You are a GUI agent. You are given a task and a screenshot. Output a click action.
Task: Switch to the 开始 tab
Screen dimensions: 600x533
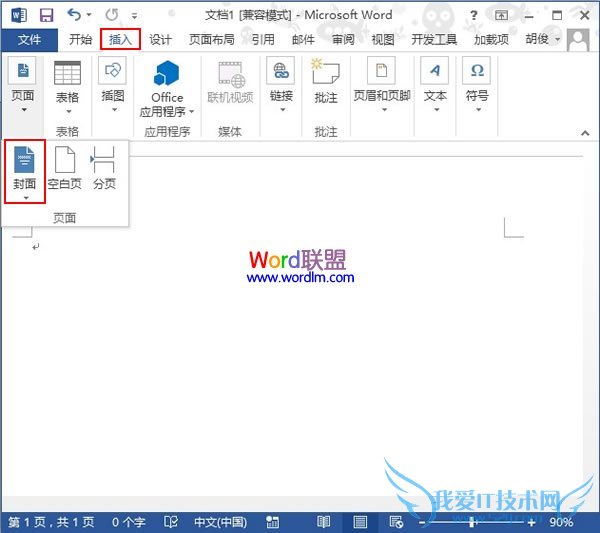(80, 39)
